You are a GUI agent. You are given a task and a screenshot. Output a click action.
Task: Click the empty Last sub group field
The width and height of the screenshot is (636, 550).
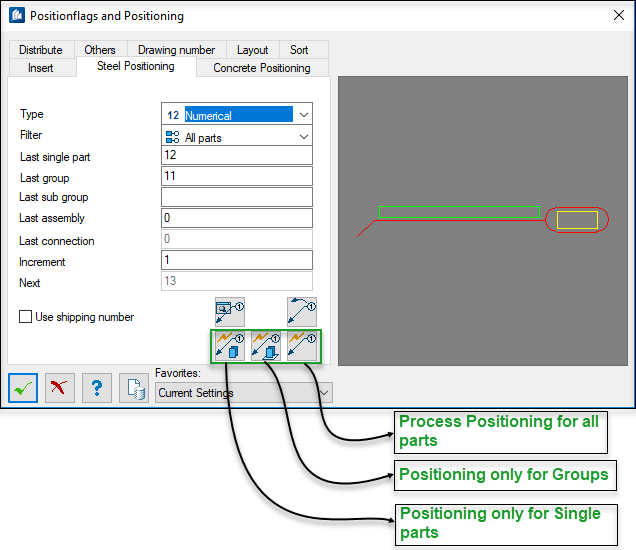point(237,197)
